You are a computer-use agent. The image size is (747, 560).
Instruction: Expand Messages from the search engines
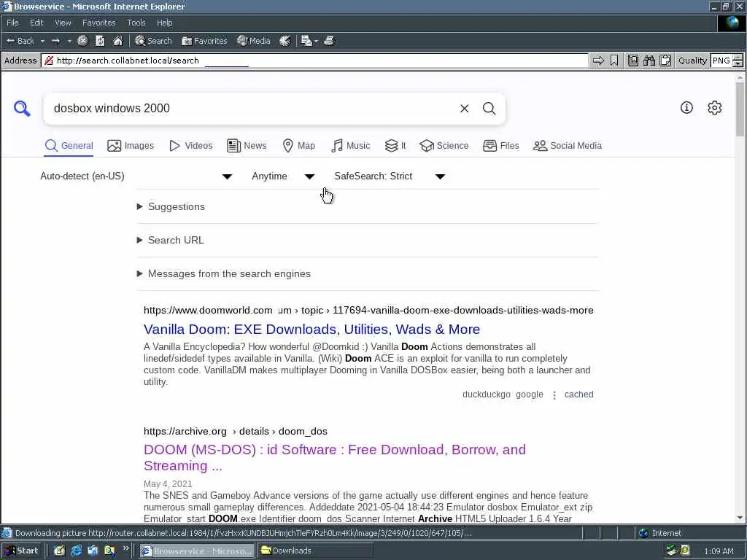(224, 274)
